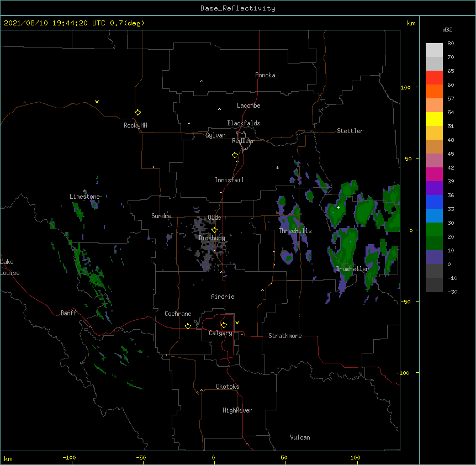Click the Strathmore label
476x465 pixels.
(x=285, y=336)
